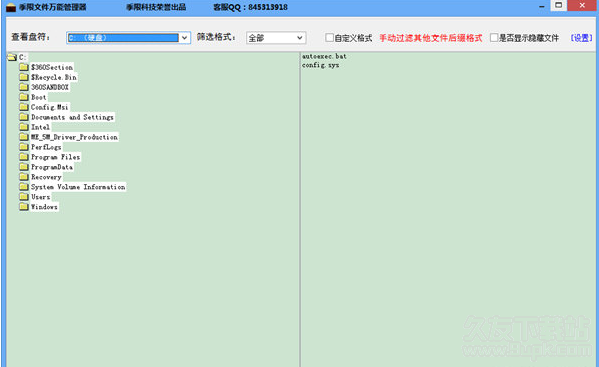Click the 360SANDBOX folder icon

pyautogui.click(x=24, y=87)
